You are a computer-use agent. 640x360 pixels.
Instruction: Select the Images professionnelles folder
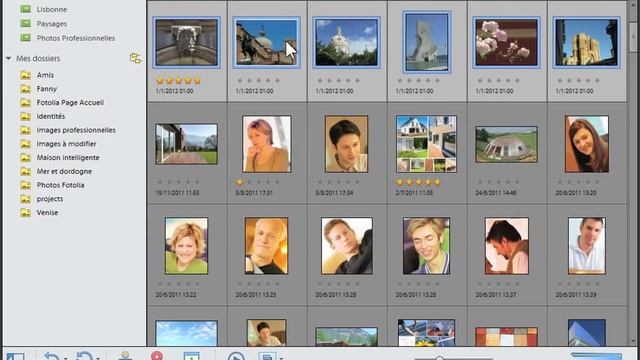click(76, 130)
